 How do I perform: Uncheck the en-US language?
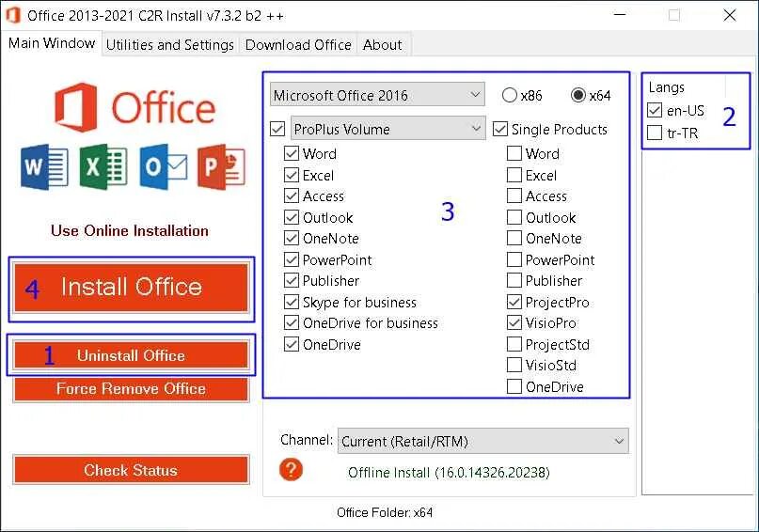[655, 110]
